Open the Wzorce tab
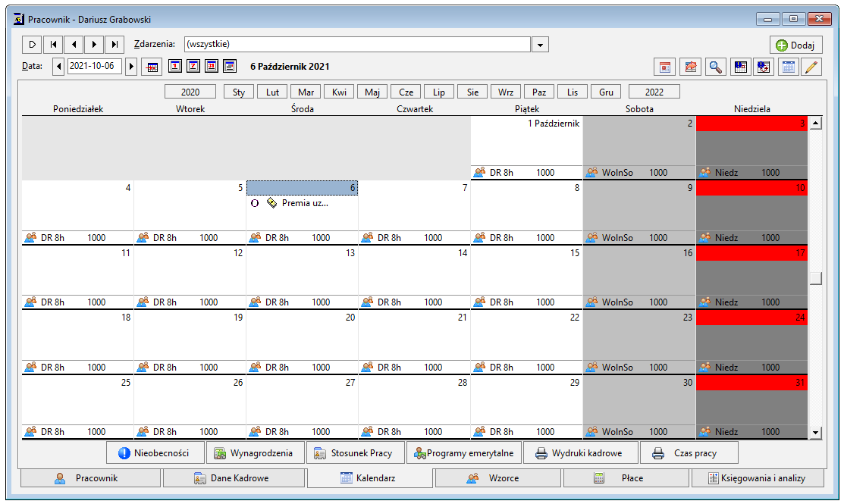Screen dimensions: 844x504 [498, 477]
